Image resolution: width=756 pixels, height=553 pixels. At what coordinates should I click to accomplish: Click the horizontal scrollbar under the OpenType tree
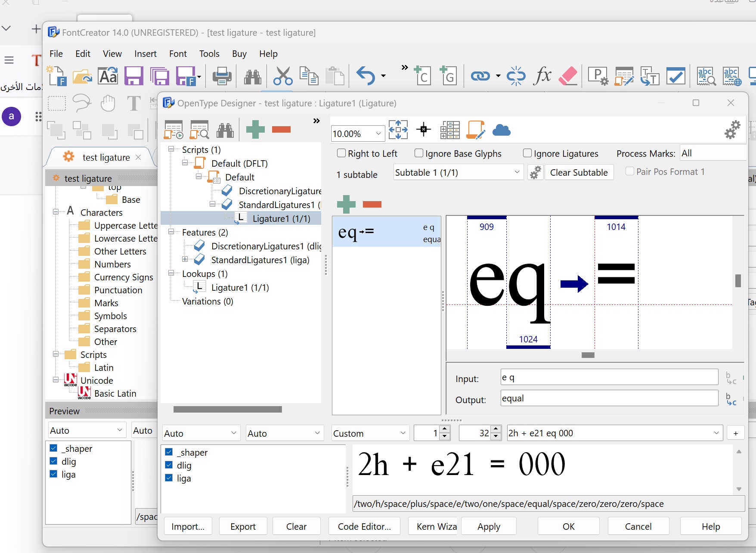coord(227,409)
